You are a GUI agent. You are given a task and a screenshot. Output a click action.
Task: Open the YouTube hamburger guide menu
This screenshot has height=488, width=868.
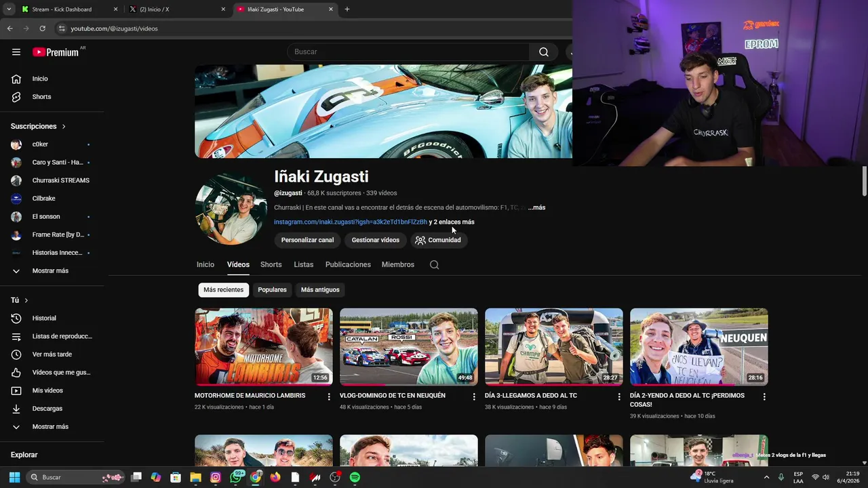(16, 52)
